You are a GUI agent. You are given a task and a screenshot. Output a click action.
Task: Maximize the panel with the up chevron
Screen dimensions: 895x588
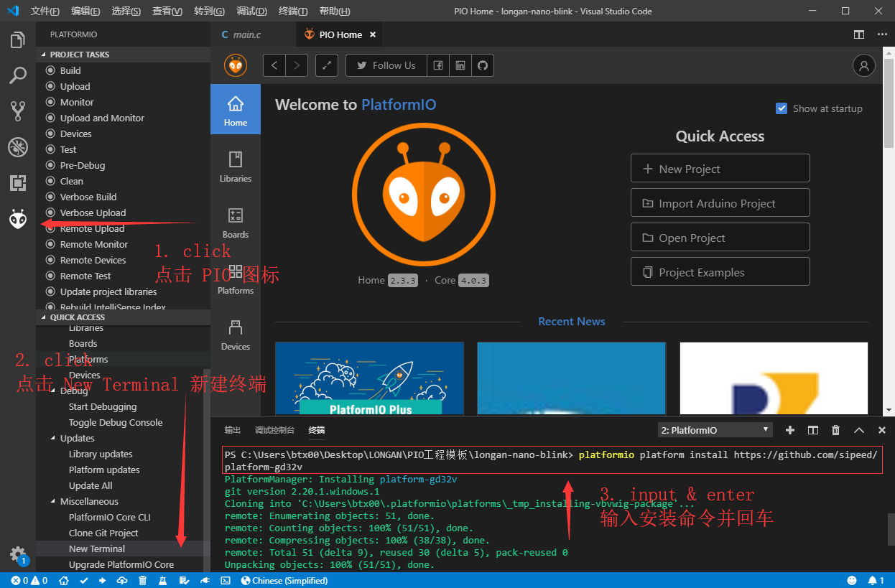coord(859,430)
